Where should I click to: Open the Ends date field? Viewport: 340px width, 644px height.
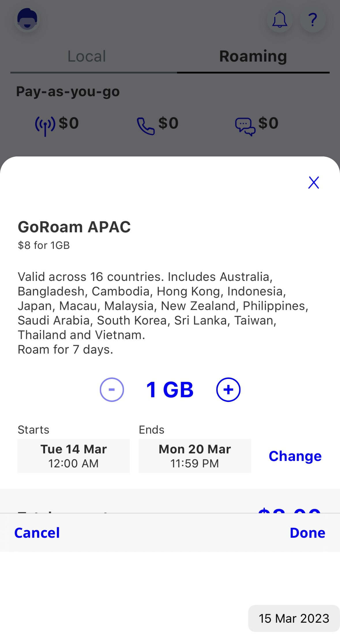click(x=195, y=456)
